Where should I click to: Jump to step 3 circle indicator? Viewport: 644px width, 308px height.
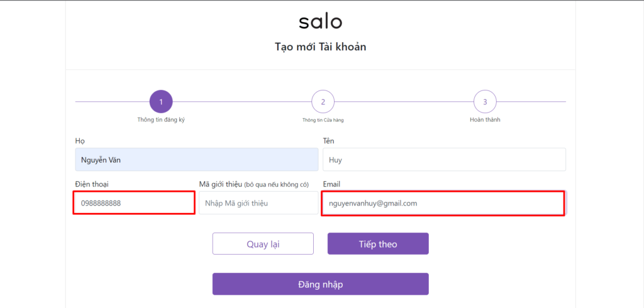(x=485, y=102)
